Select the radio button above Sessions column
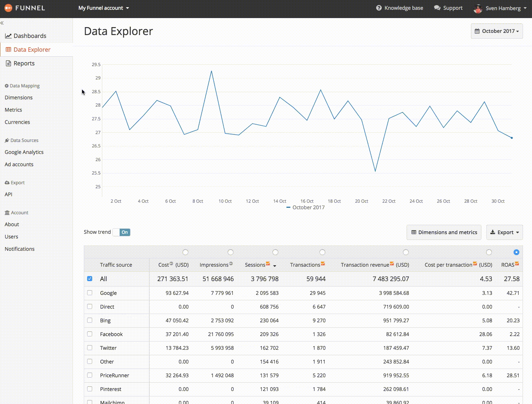The height and width of the screenshot is (404, 532). click(275, 252)
